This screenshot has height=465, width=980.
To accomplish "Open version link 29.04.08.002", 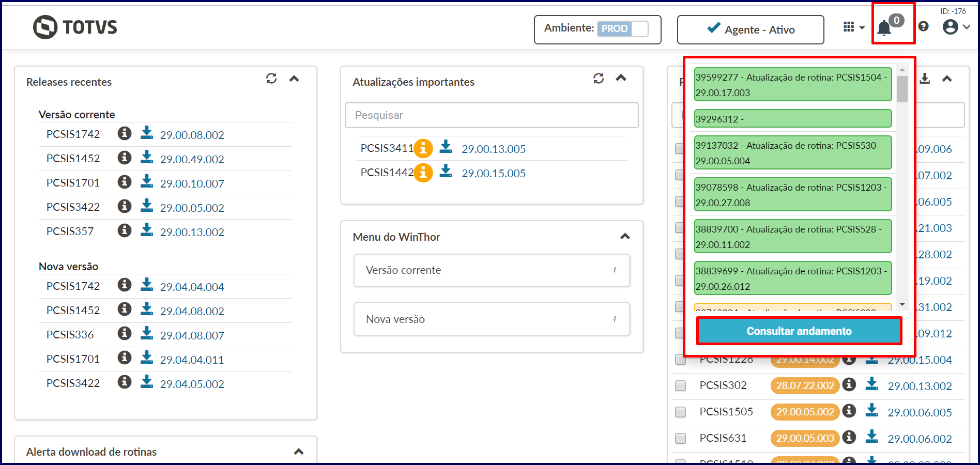I will [x=192, y=312].
